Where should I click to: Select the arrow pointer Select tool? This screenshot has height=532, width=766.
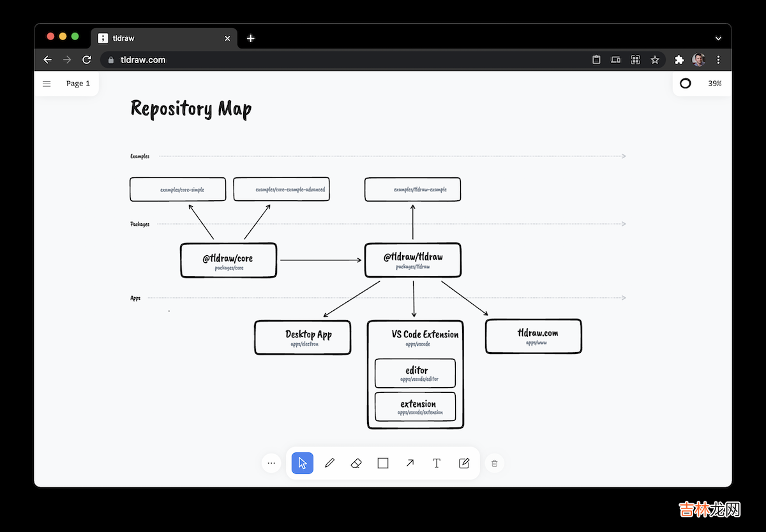(303, 463)
